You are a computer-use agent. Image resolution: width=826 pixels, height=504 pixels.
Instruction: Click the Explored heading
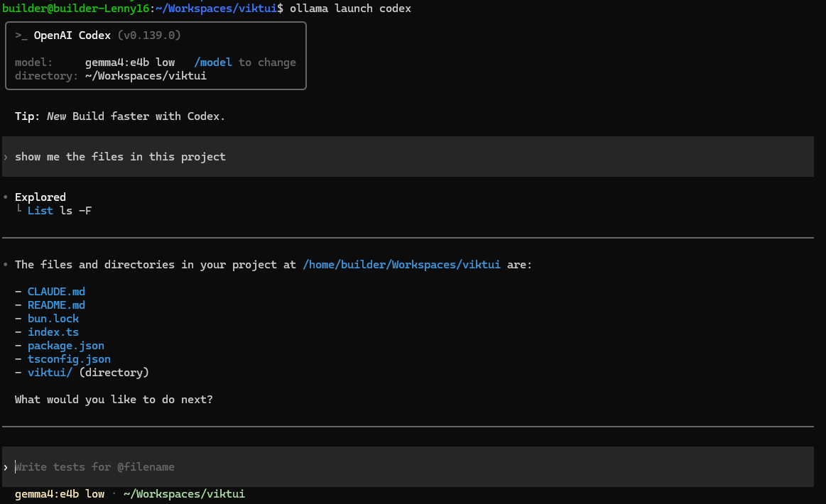(40, 197)
